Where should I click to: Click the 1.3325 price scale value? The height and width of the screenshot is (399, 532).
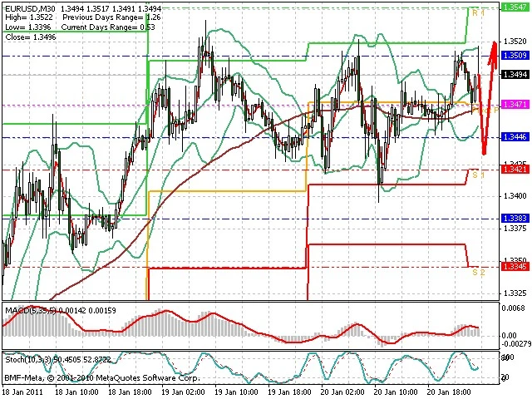click(x=515, y=293)
